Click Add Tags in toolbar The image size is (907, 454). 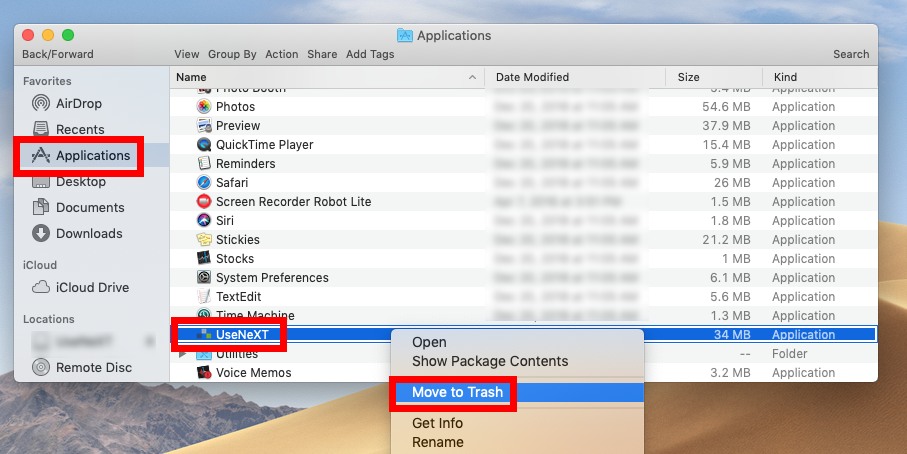click(x=370, y=54)
